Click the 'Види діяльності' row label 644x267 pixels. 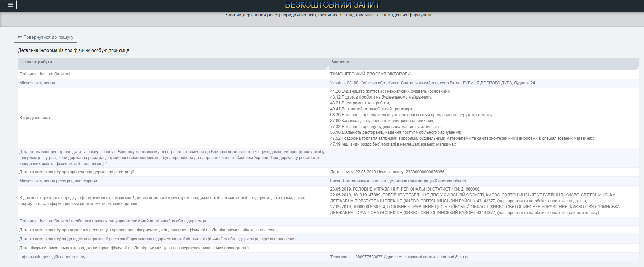35,118
